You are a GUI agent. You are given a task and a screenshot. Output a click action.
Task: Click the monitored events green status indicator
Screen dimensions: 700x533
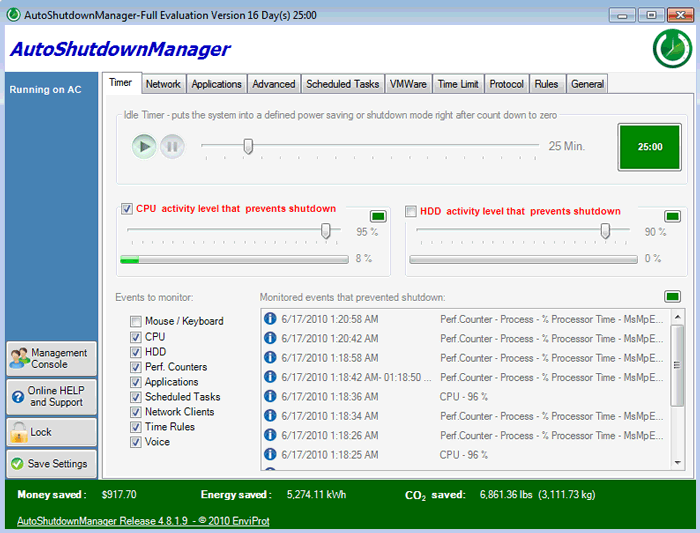click(672, 296)
